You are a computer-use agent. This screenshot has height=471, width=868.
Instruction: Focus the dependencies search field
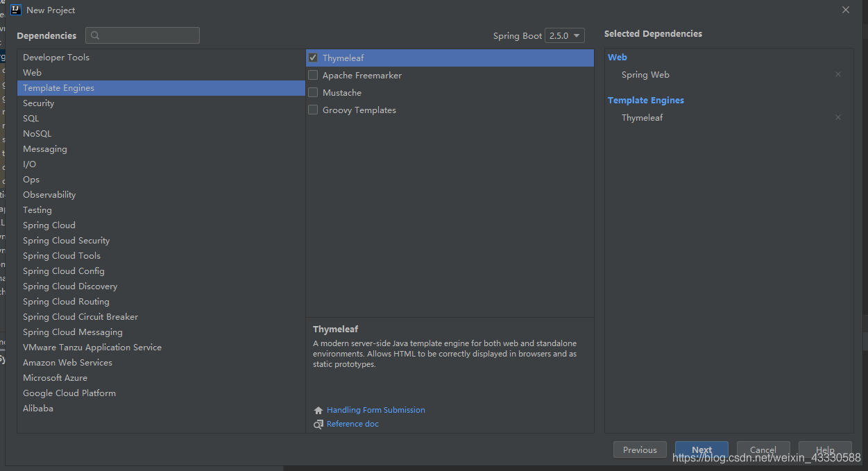click(x=142, y=35)
